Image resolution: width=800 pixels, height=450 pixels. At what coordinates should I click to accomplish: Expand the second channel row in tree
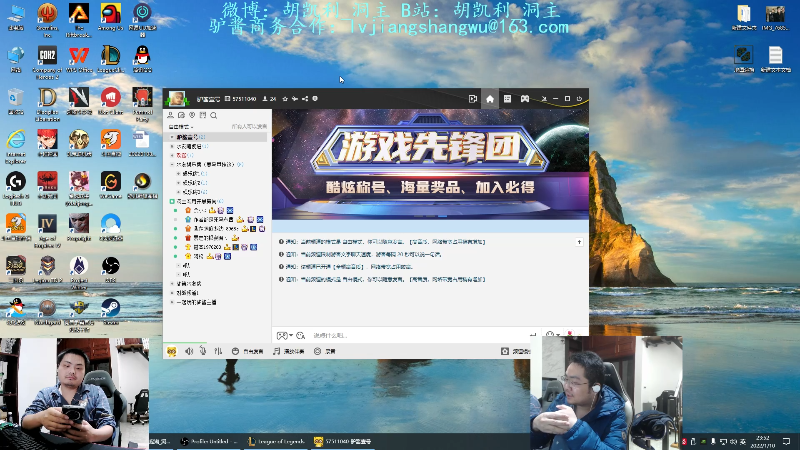click(x=172, y=146)
